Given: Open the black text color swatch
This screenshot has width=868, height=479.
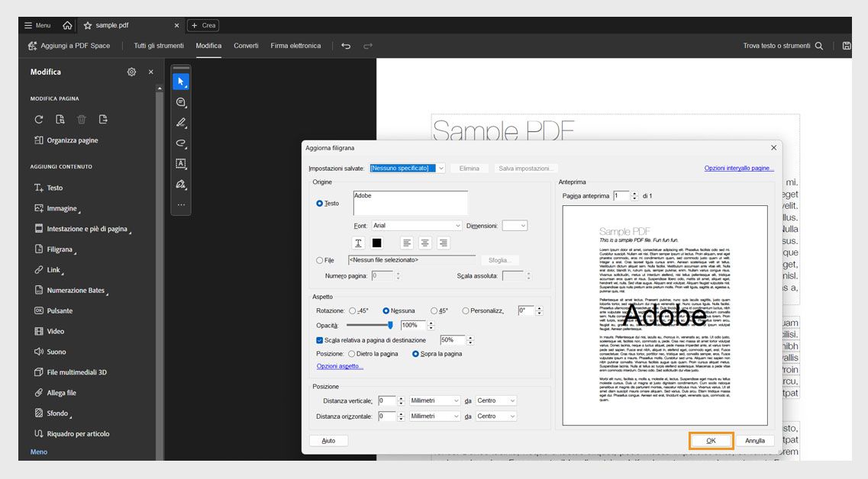Looking at the screenshot, I should [x=377, y=243].
